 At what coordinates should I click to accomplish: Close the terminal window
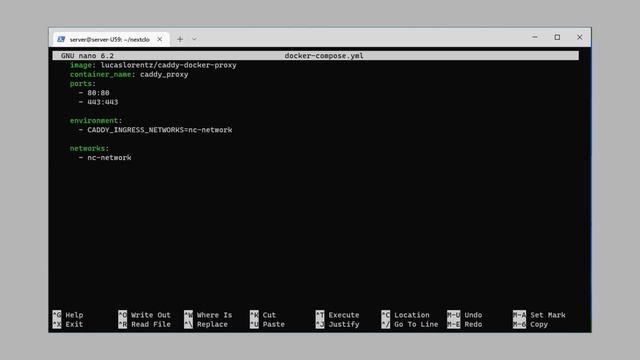[x=580, y=37]
